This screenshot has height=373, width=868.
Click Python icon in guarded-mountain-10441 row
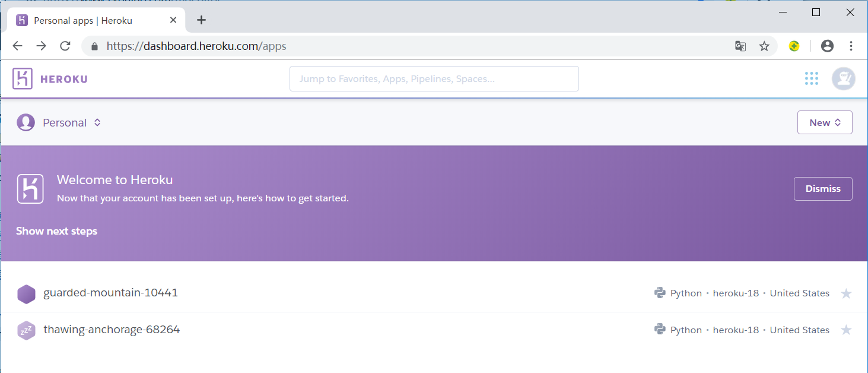pyautogui.click(x=660, y=293)
